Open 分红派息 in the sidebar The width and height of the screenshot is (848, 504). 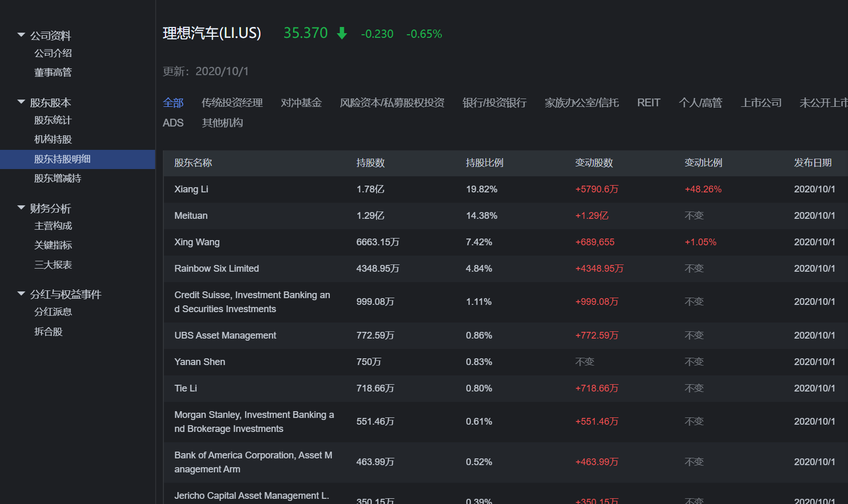pos(53,312)
